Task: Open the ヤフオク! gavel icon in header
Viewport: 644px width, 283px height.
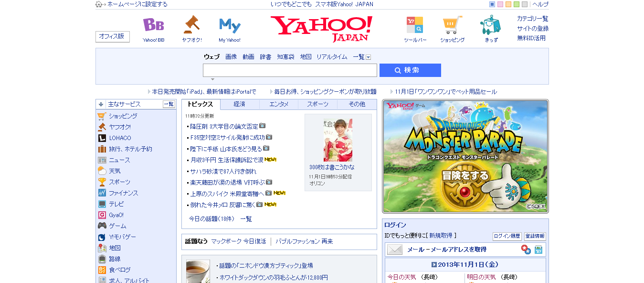Action: pos(191,25)
